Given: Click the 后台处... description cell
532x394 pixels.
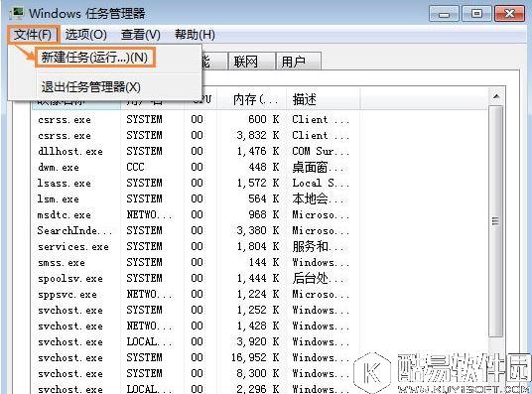Looking at the screenshot, I should coord(318,278).
